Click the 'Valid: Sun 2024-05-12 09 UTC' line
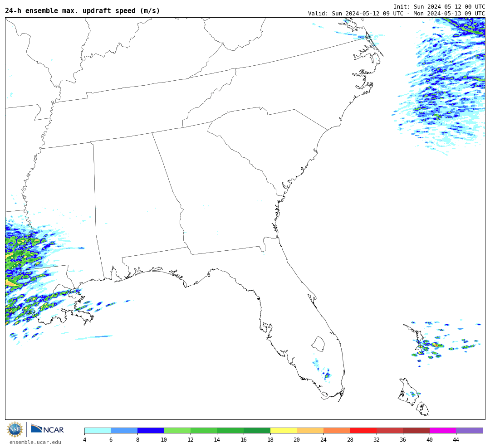 397,14
